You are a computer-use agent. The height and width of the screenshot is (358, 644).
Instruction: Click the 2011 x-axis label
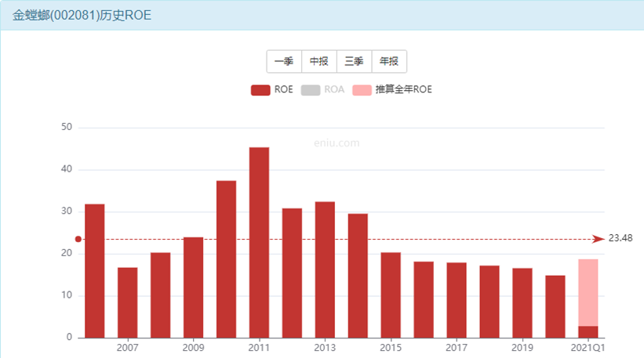[x=259, y=348]
